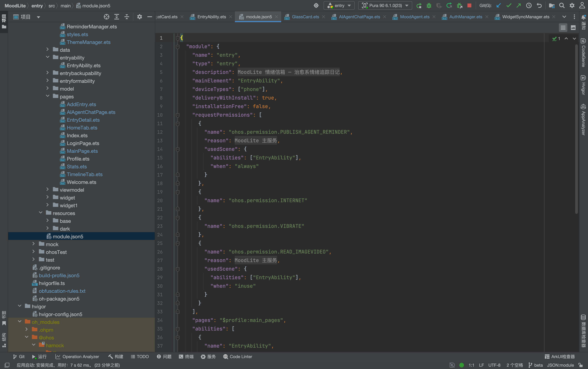This screenshot has width=588, height=369.
Task: Open the Git commit checkmark icon
Action: pyautogui.click(x=509, y=5)
